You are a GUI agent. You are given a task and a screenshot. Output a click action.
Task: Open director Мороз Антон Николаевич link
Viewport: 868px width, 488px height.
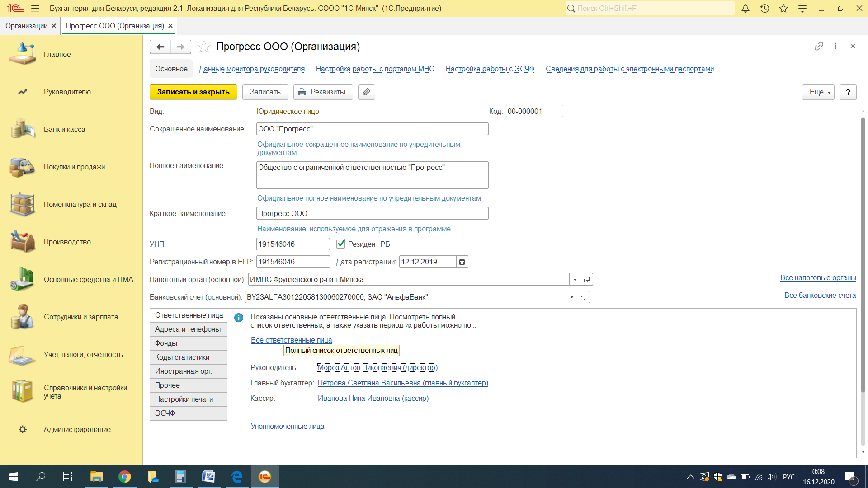[x=377, y=367]
